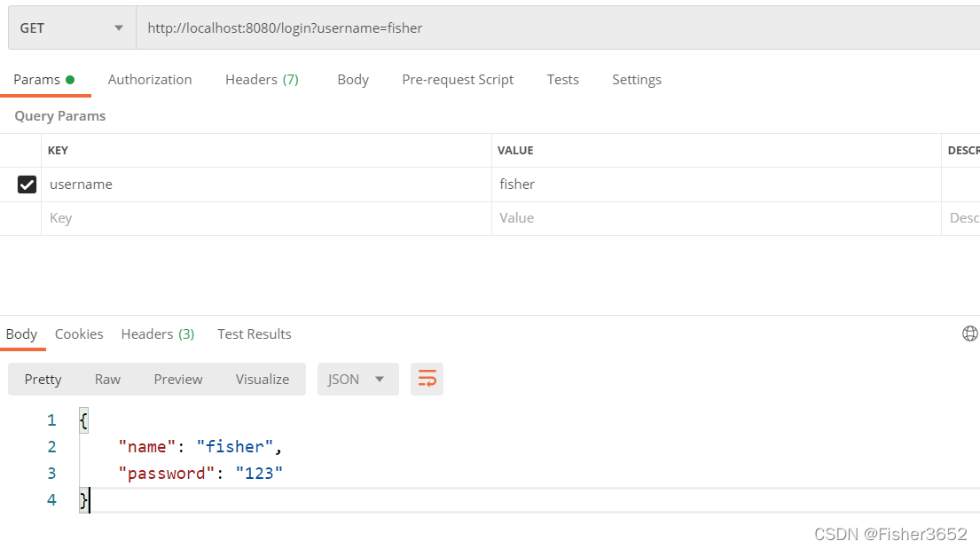Select the Visualize view button
Viewport: 980px width, 549px height.
click(x=263, y=380)
